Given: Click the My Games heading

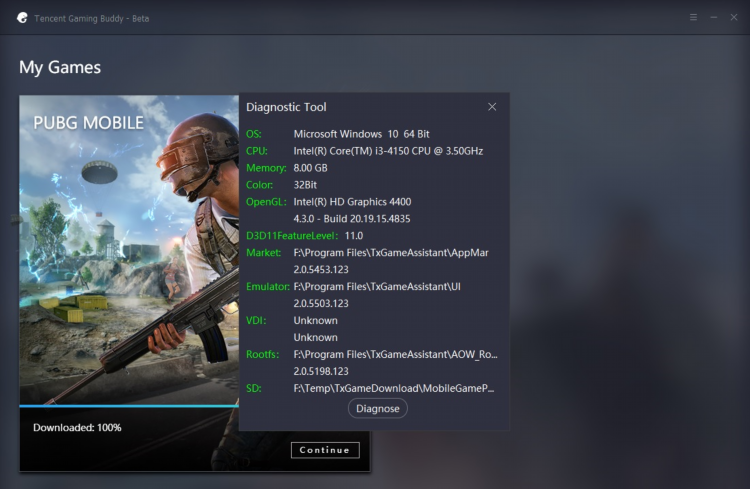Looking at the screenshot, I should tap(60, 67).
